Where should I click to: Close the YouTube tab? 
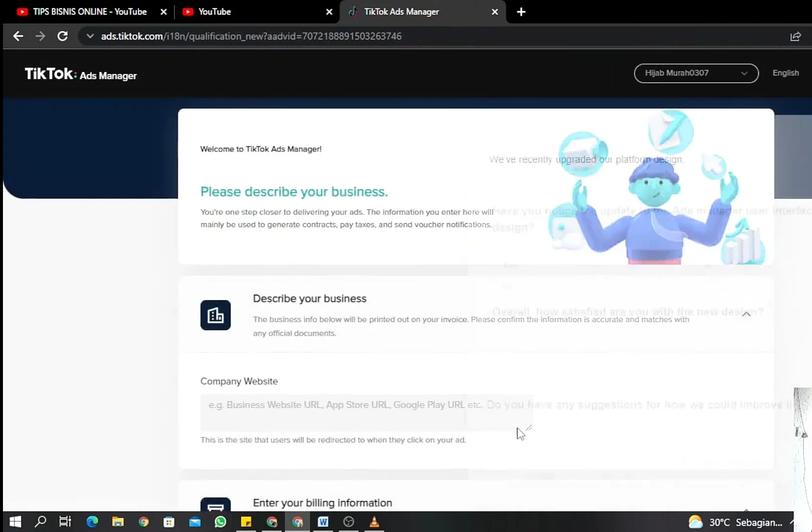[329, 12]
